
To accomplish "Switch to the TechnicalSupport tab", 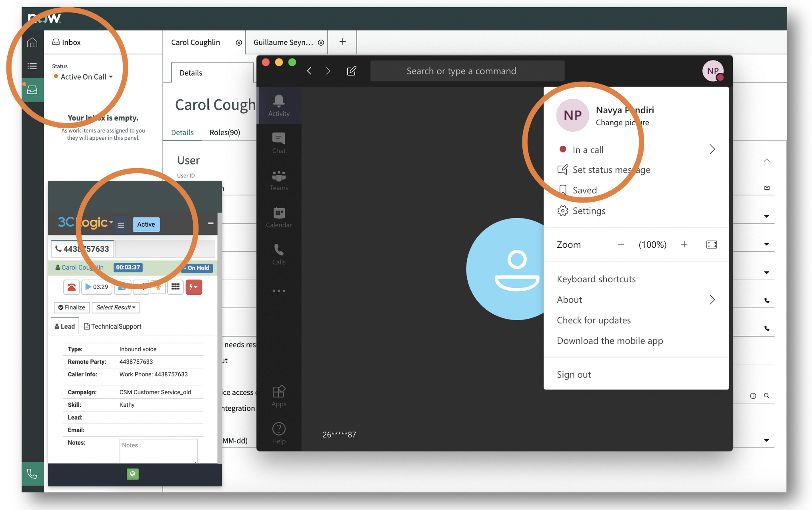I will (112, 327).
